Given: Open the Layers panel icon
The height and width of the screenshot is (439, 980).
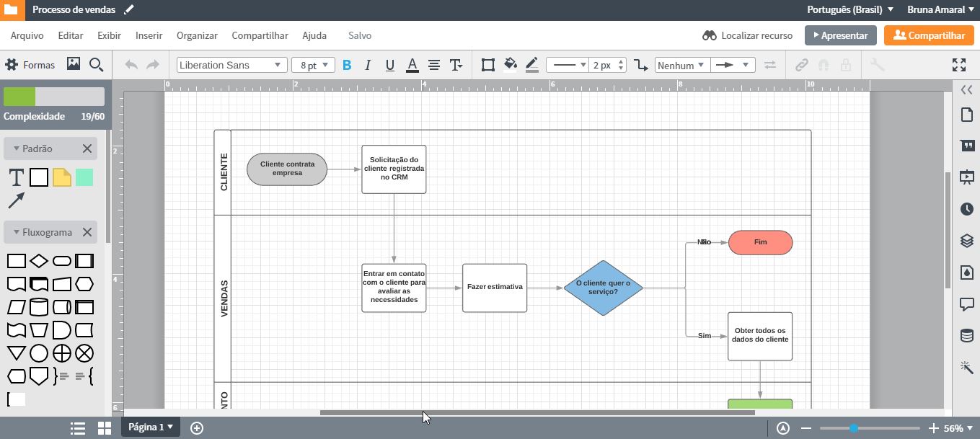Looking at the screenshot, I should pyautogui.click(x=967, y=241).
